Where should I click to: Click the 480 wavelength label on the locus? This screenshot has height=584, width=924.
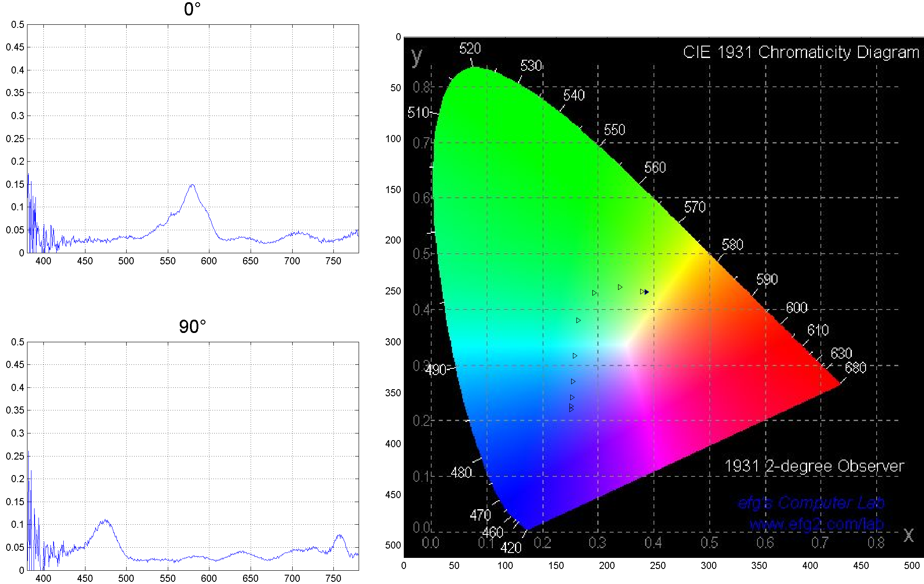(461, 472)
